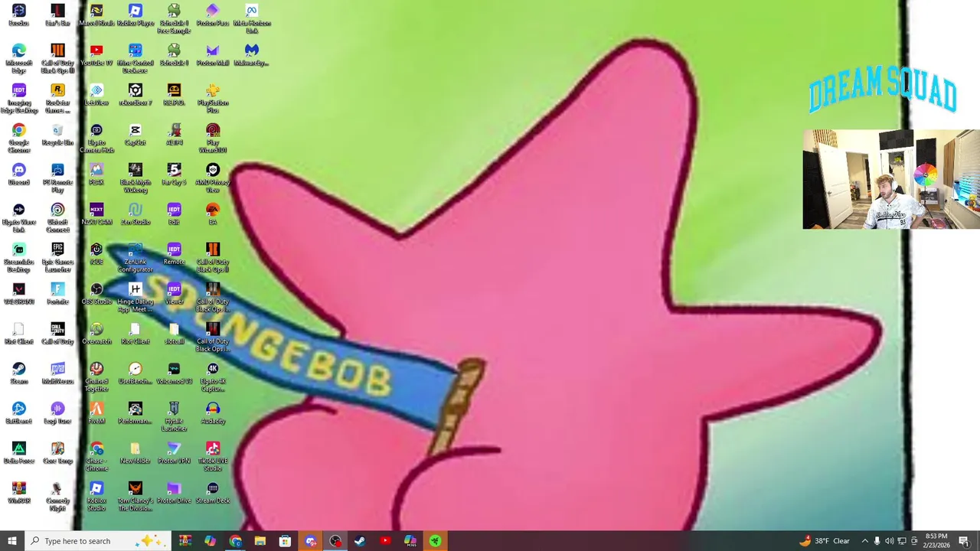Open the Hytale Launcher shortcut
980x551 pixels.
pyautogui.click(x=174, y=417)
